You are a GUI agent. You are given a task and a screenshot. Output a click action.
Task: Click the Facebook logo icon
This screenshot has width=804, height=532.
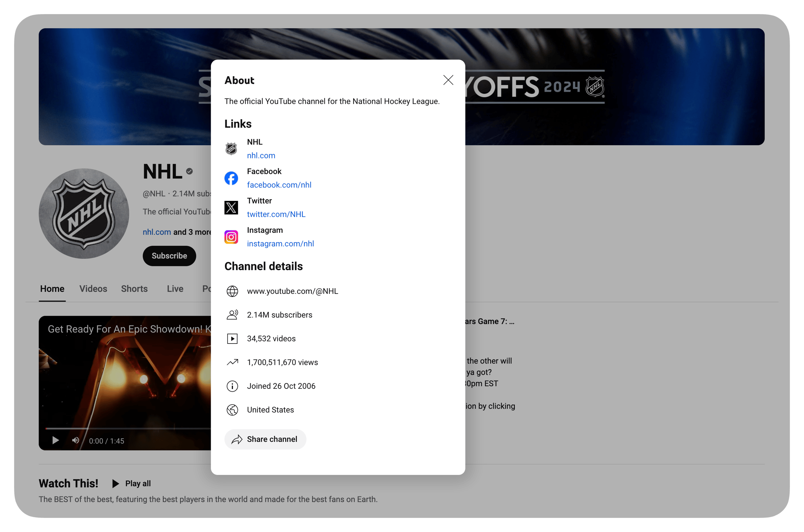coord(231,178)
